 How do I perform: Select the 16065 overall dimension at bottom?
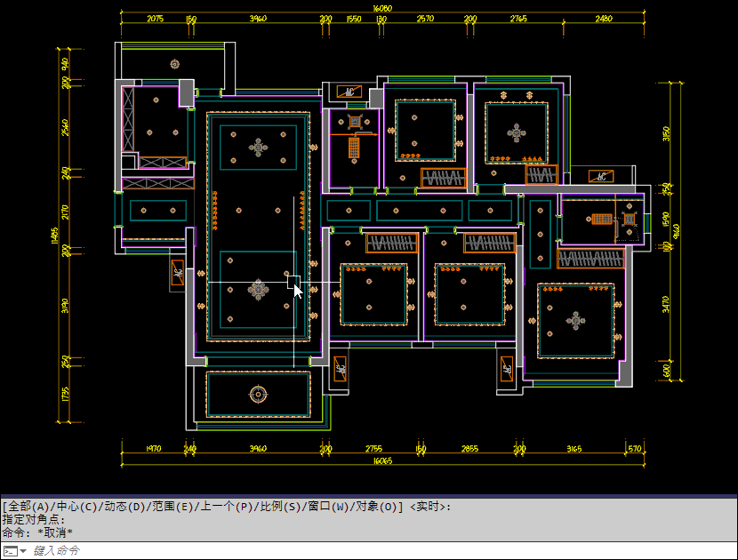coord(381,461)
